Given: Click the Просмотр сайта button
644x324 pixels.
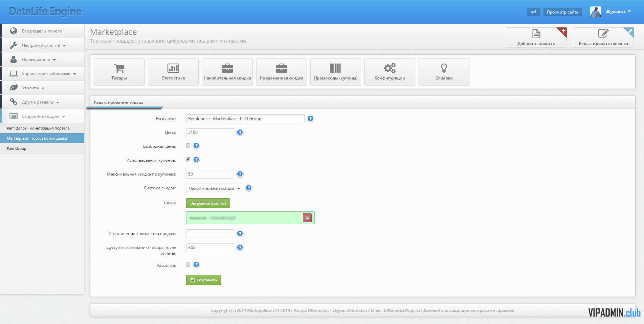Looking at the screenshot, I should 562,12.
